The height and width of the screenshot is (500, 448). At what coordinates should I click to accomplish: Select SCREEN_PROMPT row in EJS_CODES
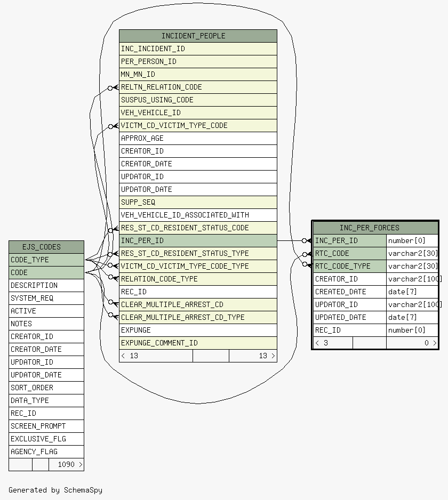click(46, 426)
